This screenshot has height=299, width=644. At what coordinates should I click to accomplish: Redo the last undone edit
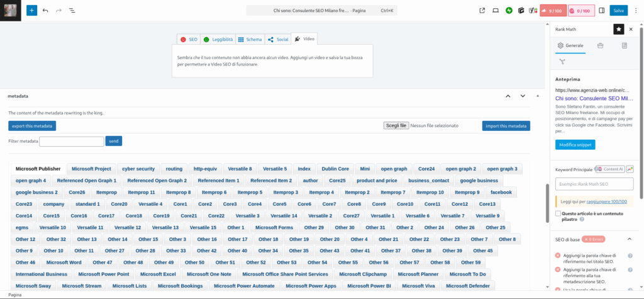58,10
